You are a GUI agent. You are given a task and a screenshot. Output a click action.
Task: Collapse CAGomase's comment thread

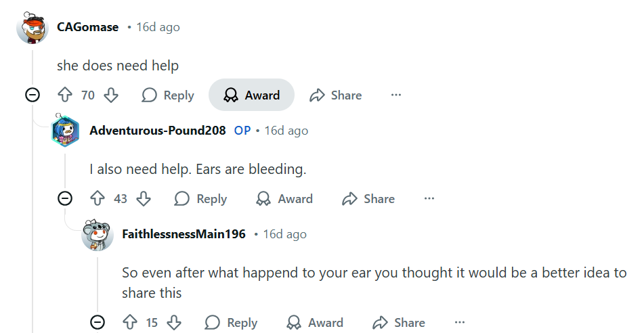click(33, 95)
